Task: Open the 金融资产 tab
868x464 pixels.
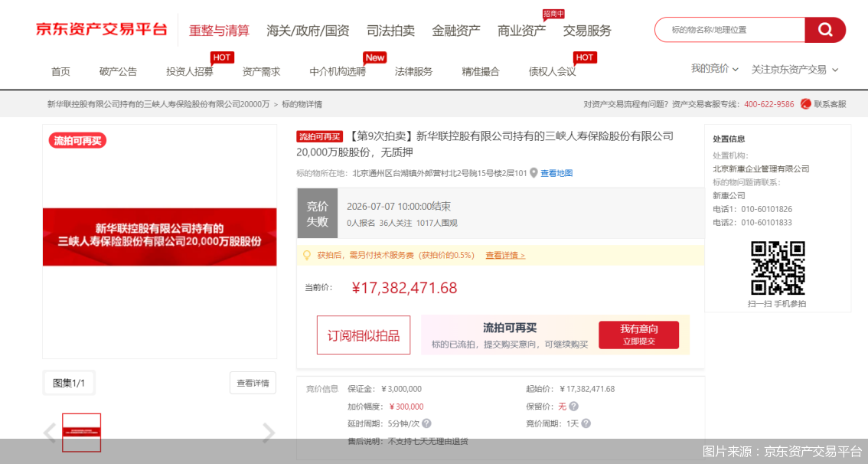Action: (x=456, y=31)
